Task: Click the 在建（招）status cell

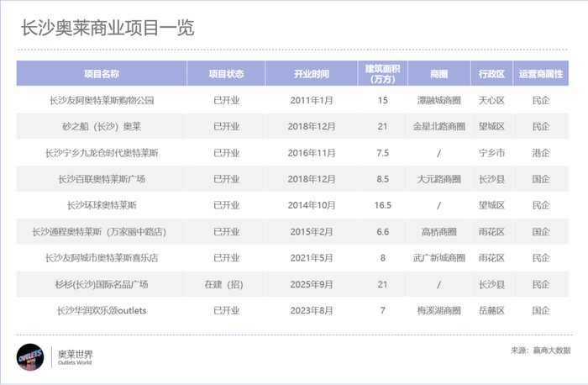Action: click(x=224, y=284)
